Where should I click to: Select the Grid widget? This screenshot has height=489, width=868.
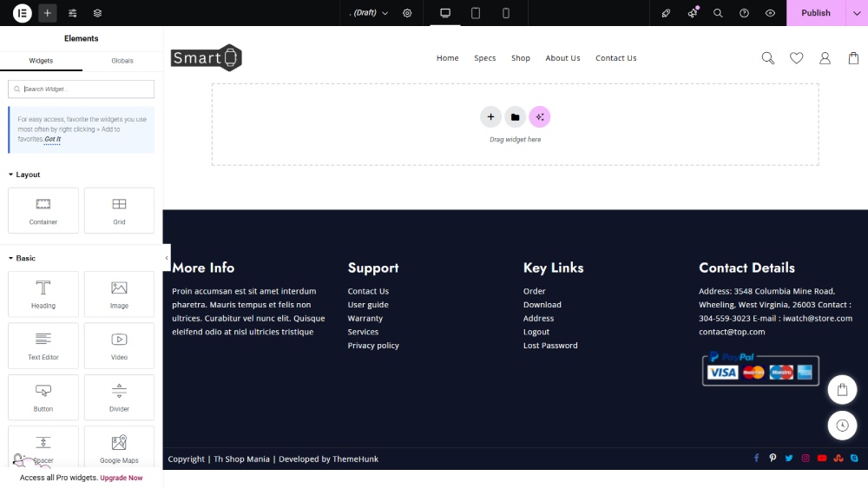click(119, 210)
